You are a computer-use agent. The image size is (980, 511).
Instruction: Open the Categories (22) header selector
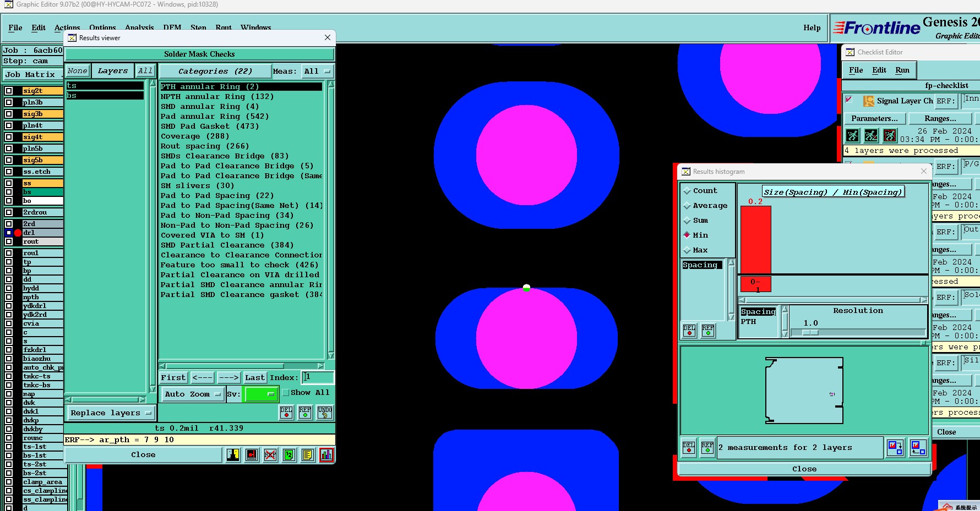(x=215, y=72)
